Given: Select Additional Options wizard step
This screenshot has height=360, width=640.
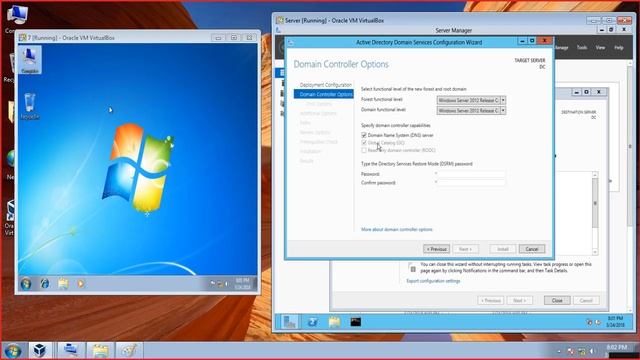Looking at the screenshot, I should [318, 113].
